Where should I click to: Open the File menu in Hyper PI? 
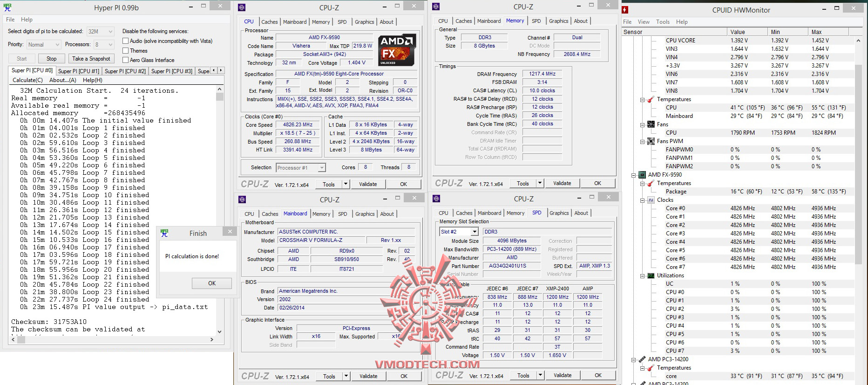10,20
